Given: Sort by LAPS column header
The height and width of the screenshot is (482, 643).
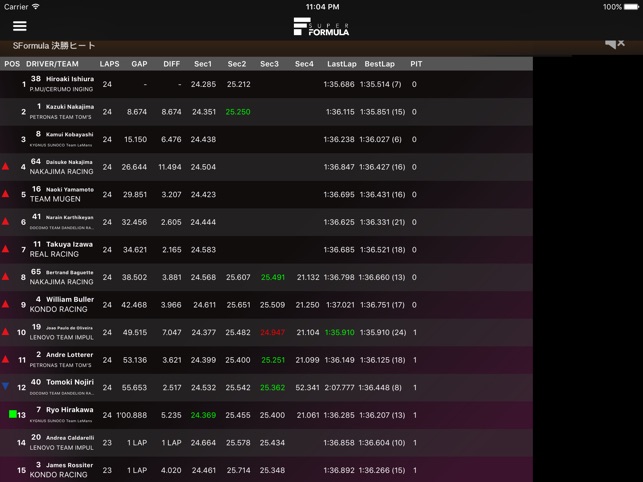Looking at the screenshot, I should [109, 64].
